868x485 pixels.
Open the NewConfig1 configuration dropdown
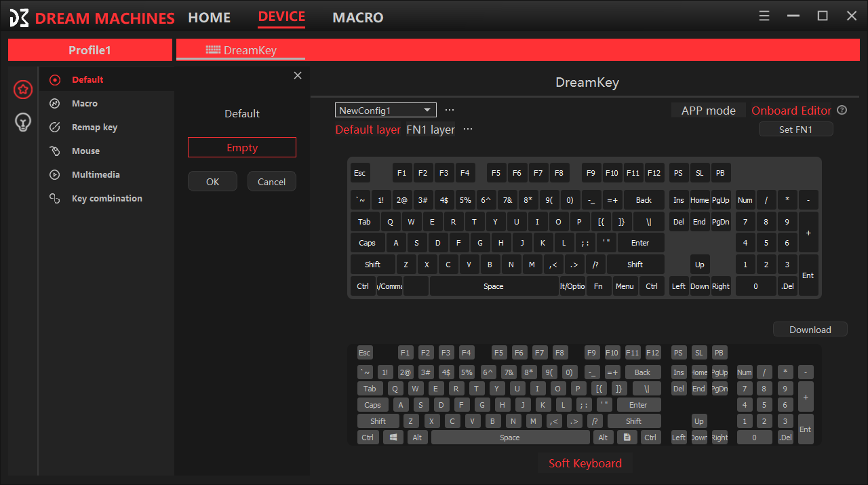coord(385,111)
